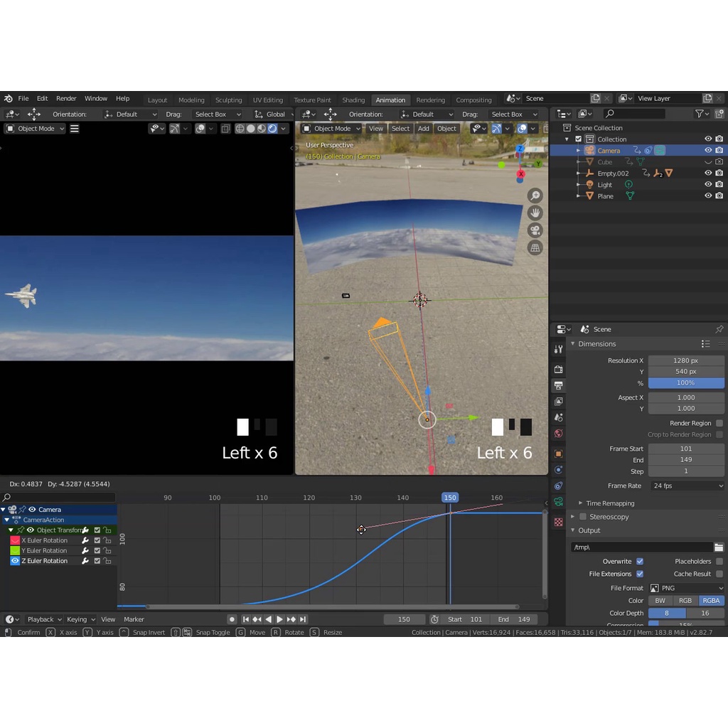Viewport: 728px width, 728px height.
Task: Disable the Overwrite checkbox
Action: tap(640, 562)
